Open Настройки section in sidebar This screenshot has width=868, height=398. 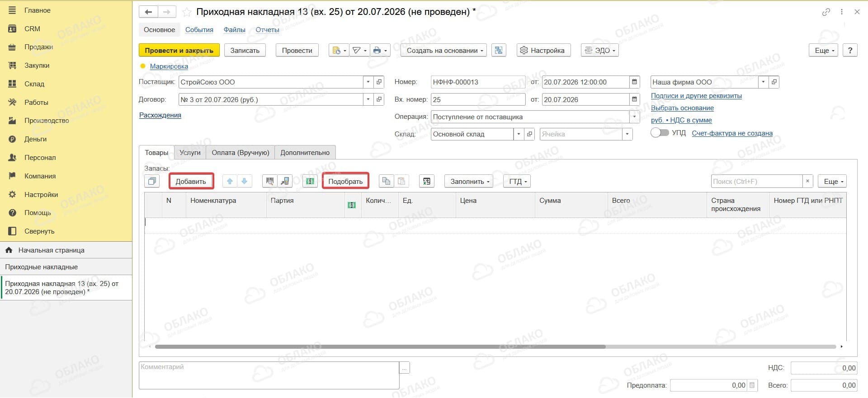coord(41,195)
